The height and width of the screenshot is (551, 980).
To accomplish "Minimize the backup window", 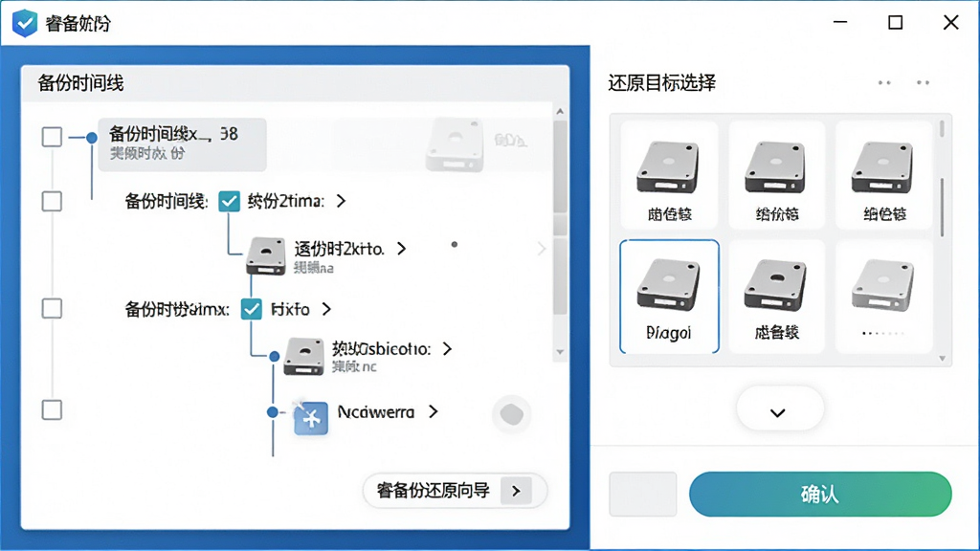I will (840, 23).
